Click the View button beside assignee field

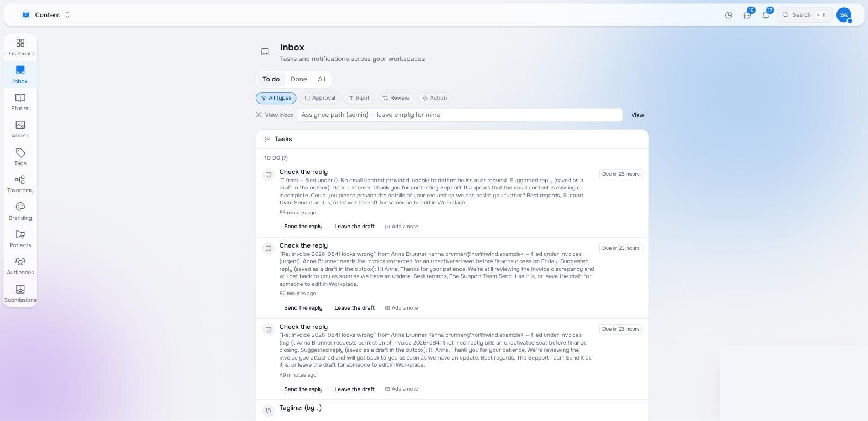(x=638, y=115)
